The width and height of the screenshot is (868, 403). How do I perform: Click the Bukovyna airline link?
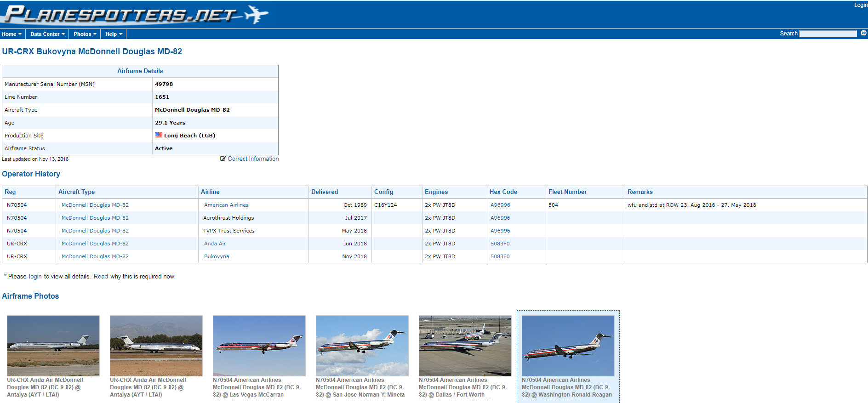tap(217, 256)
